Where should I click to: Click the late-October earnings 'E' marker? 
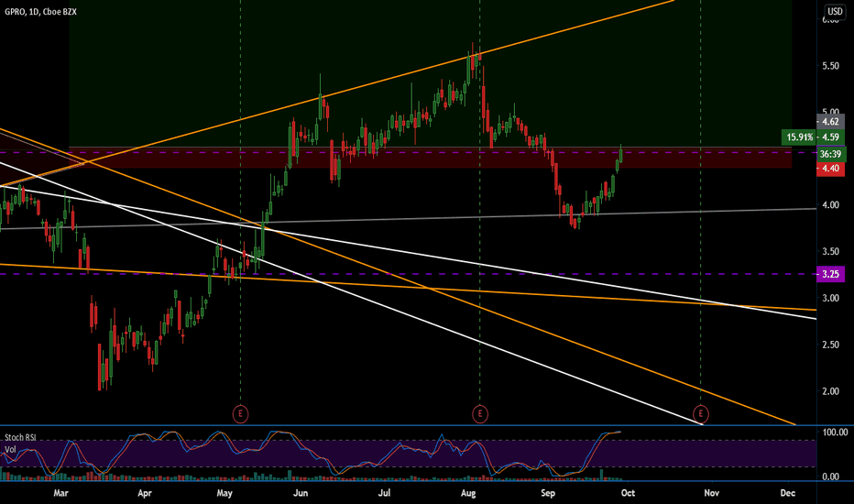pos(700,414)
